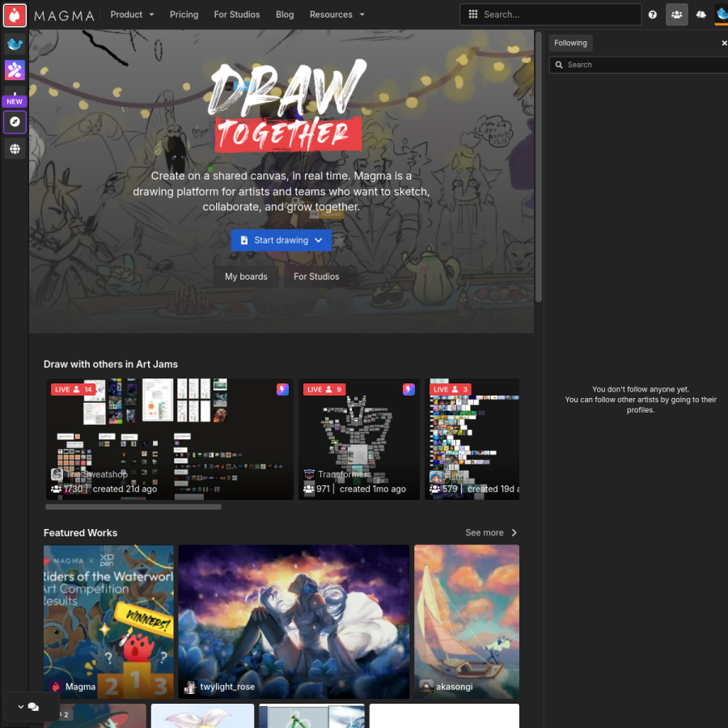The height and width of the screenshot is (728, 728).
Task: Click the See more chevron arrow
Action: click(x=514, y=532)
